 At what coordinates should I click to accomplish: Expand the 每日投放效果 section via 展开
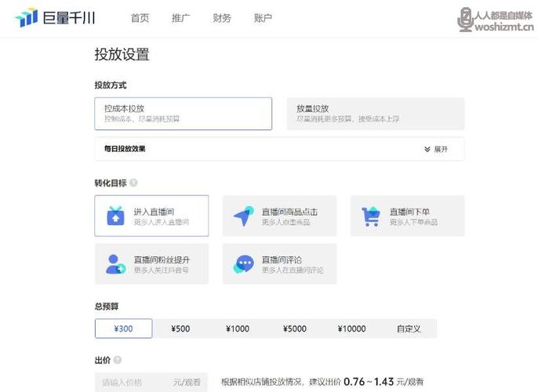pyautogui.click(x=436, y=149)
